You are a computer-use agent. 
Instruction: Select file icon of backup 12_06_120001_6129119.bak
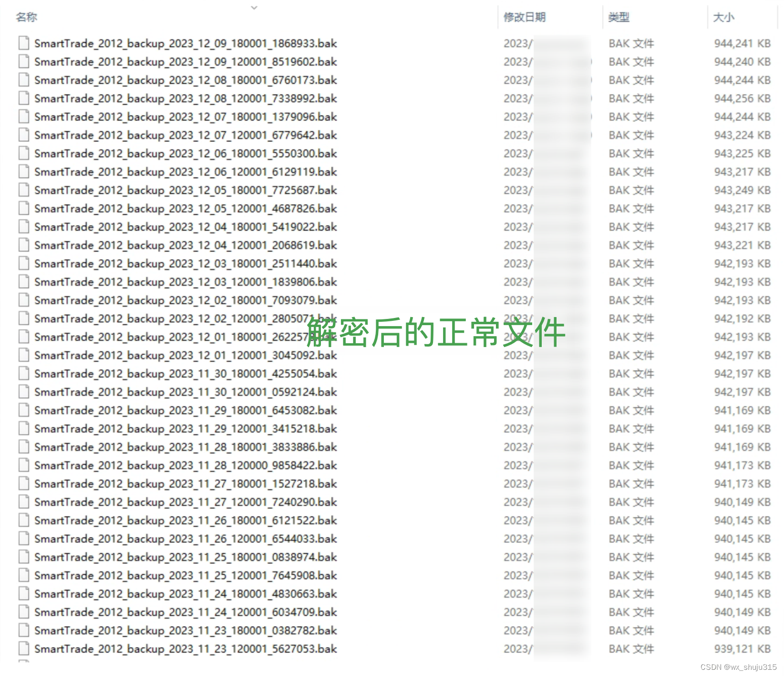click(24, 172)
